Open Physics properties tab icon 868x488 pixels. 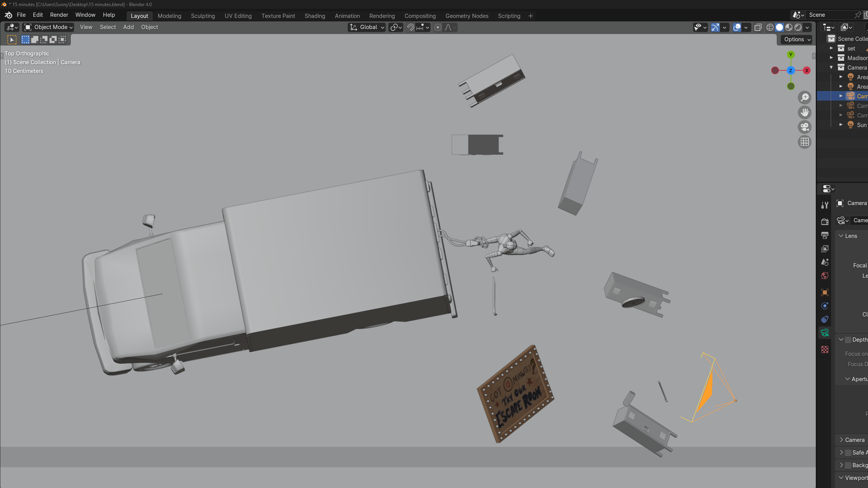point(825,306)
